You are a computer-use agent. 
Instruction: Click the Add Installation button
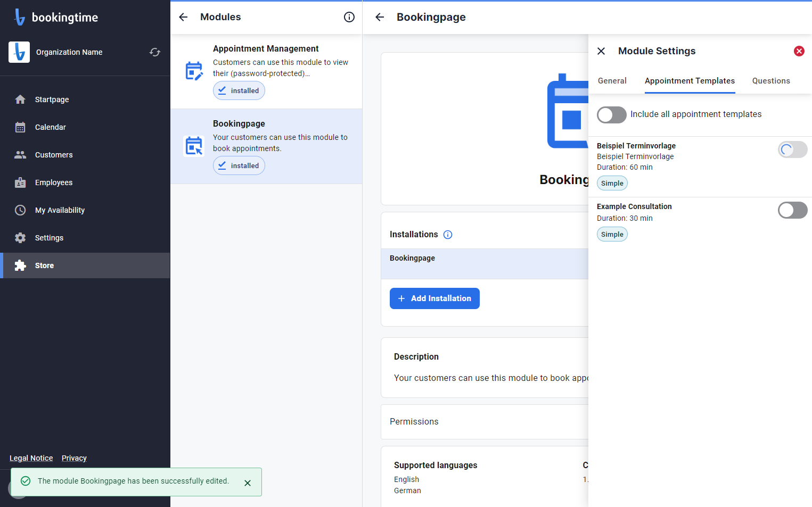(x=434, y=298)
